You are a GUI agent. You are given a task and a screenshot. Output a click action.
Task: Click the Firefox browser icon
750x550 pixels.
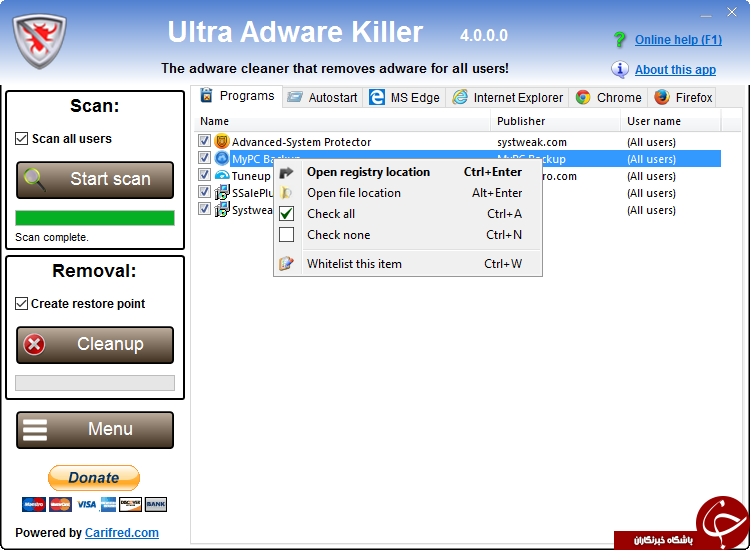click(x=662, y=97)
